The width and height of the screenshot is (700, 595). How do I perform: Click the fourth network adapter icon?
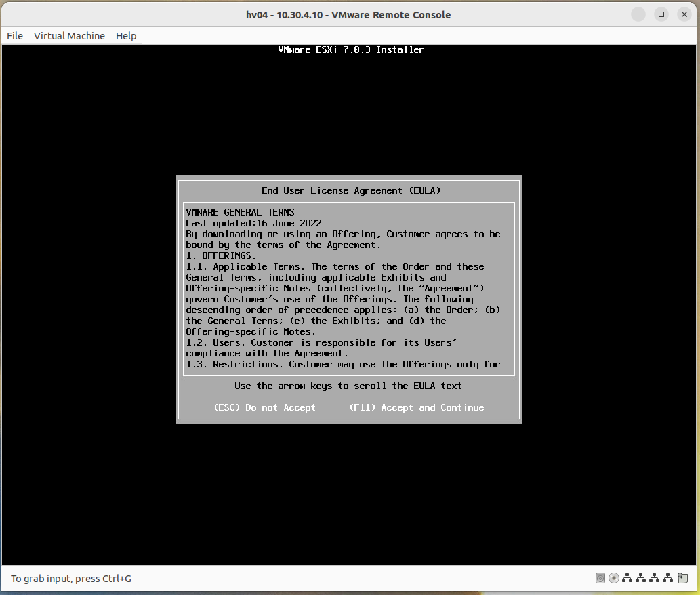668,578
